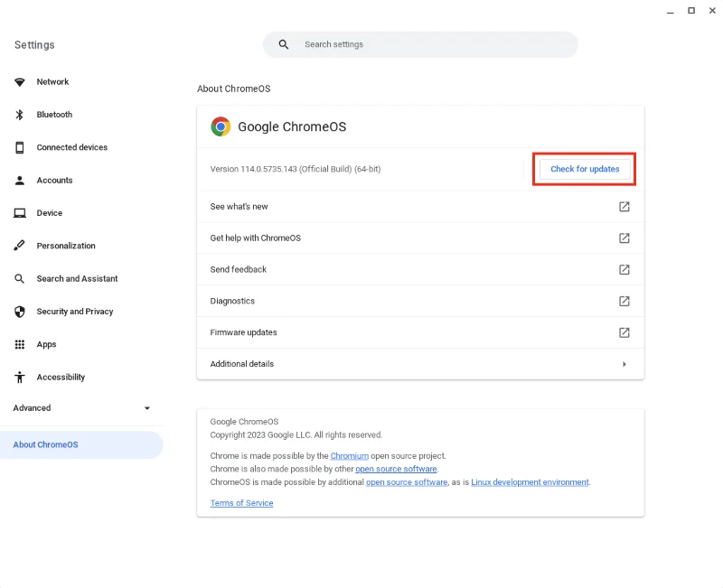
Task: Open Personalization using the brush icon
Action: click(x=19, y=245)
